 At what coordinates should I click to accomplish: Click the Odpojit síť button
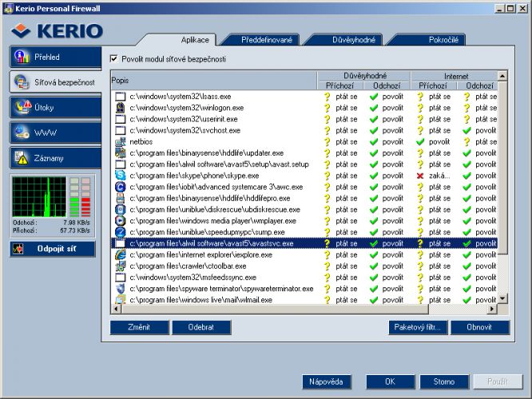click(x=53, y=249)
